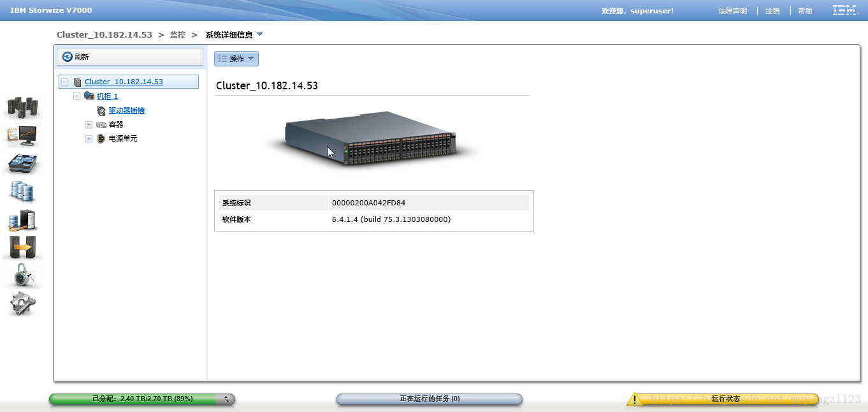The height and width of the screenshot is (412, 868).
Task: Open the 系统详细信息 breadcrumb dropdown arrow
Action: tap(259, 34)
